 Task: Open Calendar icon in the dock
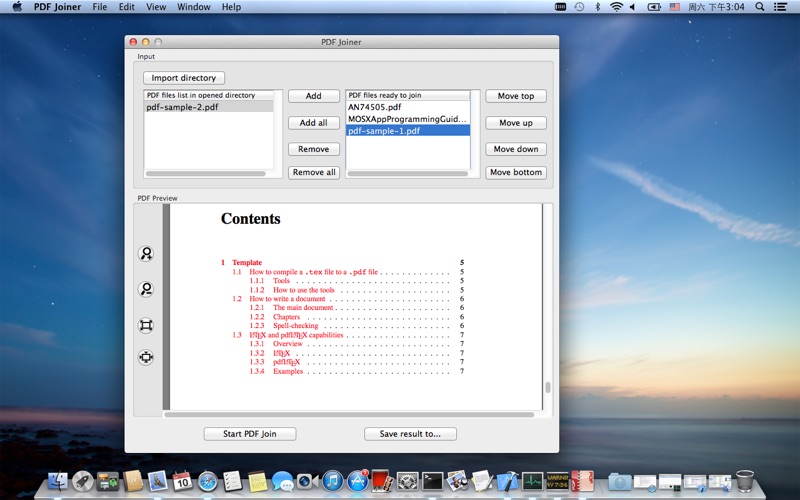coord(183,481)
